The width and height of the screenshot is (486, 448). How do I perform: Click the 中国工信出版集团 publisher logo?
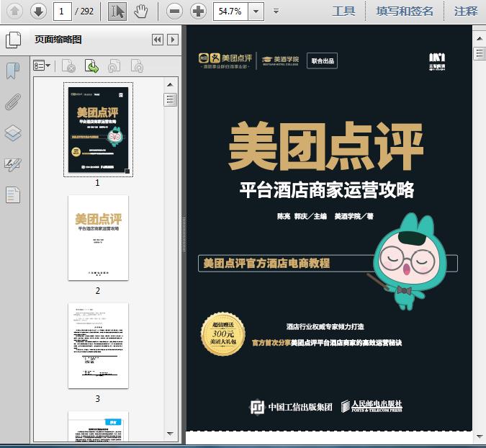pyautogui.click(x=291, y=407)
